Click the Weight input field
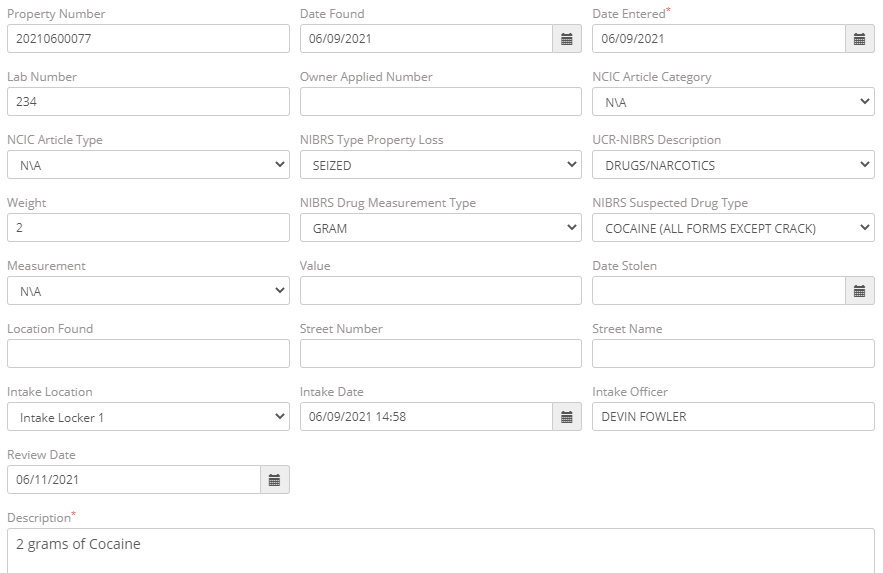The height and width of the screenshot is (573, 883). tap(148, 228)
